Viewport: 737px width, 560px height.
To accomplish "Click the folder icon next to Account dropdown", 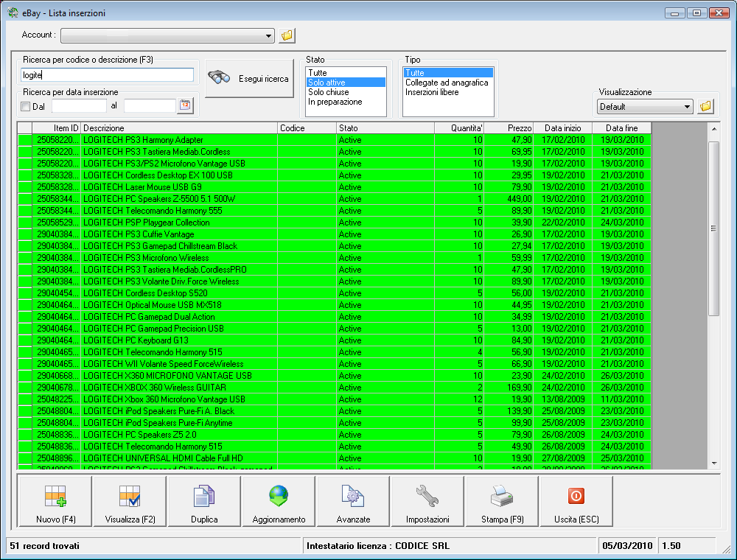I will click(287, 35).
